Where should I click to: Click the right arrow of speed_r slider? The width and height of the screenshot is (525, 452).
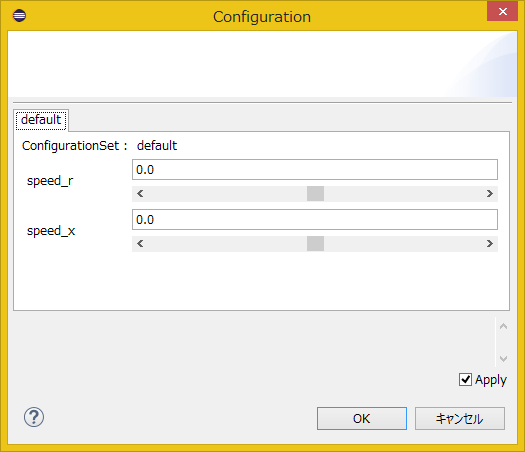490,194
